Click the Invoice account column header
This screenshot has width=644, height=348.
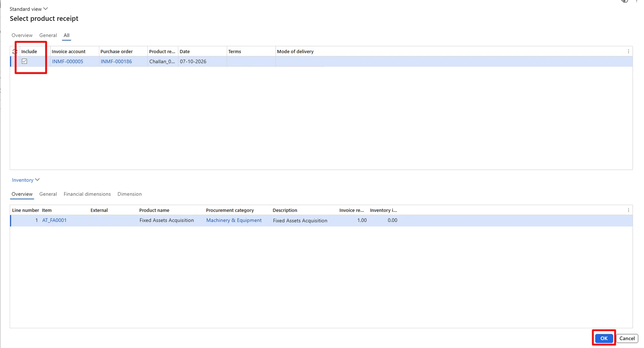[x=68, y=52]
